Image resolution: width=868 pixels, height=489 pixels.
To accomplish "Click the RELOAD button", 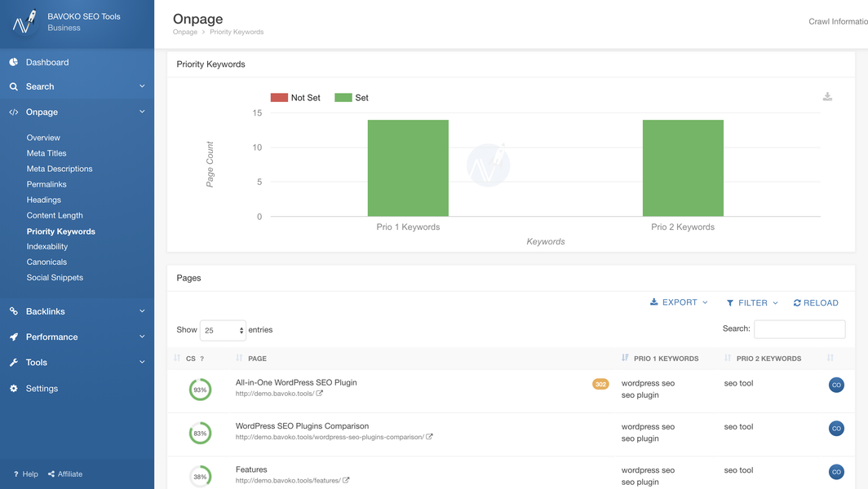I will [x=816, y=302].
